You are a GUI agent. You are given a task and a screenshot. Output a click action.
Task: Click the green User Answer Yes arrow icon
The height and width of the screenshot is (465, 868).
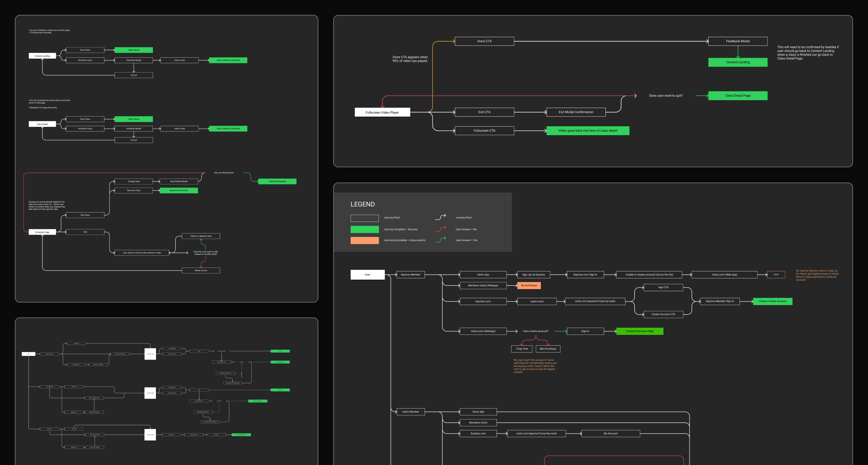(441, 240)
